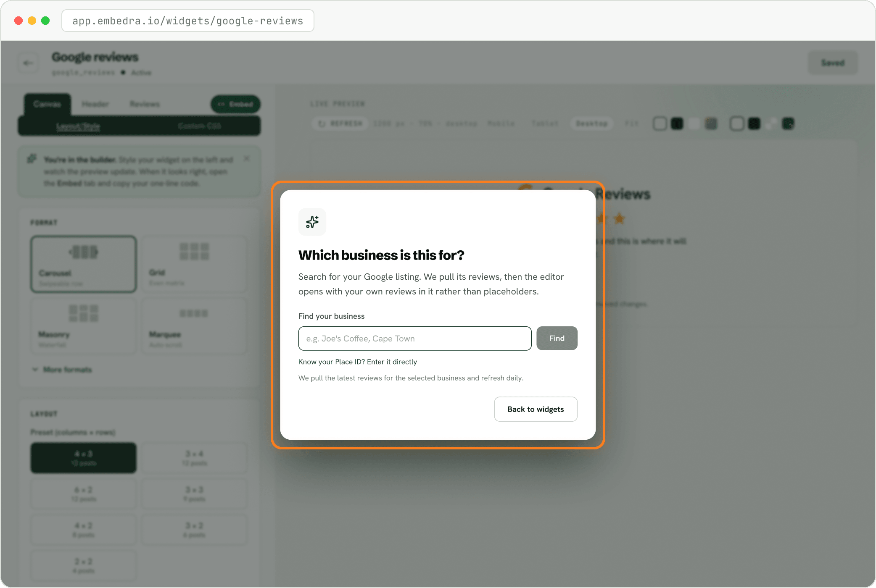Expand More formats
The image size is (876, 588).
pyautogui.click(x=62, y=370)
